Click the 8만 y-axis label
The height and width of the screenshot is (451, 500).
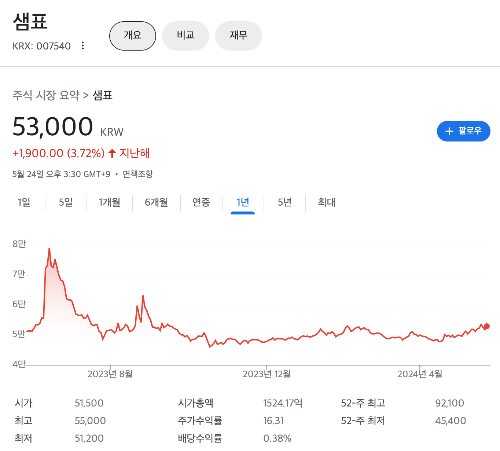pos(19,244)
